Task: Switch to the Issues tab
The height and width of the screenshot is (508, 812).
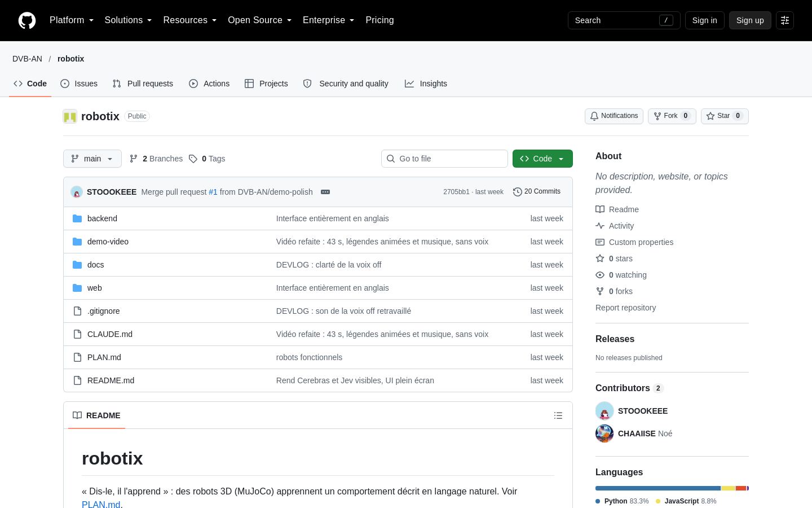Action: click(x=79, y=84)
